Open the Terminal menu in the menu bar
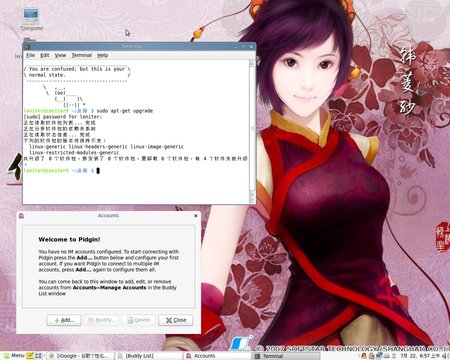 (82, 55)
